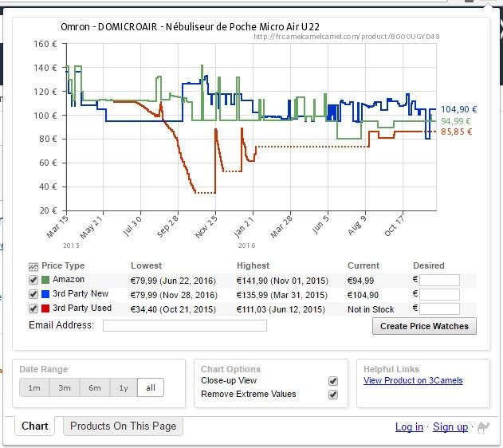Turn off Close-up View option
This screenshot has width=503, height=448.
[x=333, y=381]
